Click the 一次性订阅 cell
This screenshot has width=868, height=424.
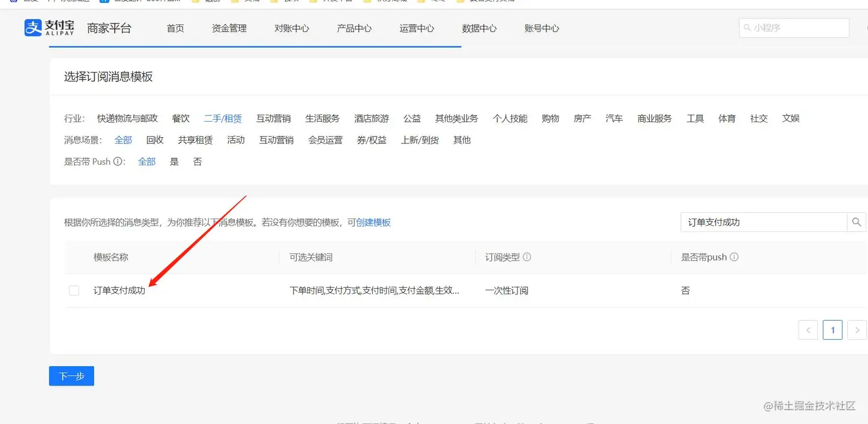coord(507,290)
